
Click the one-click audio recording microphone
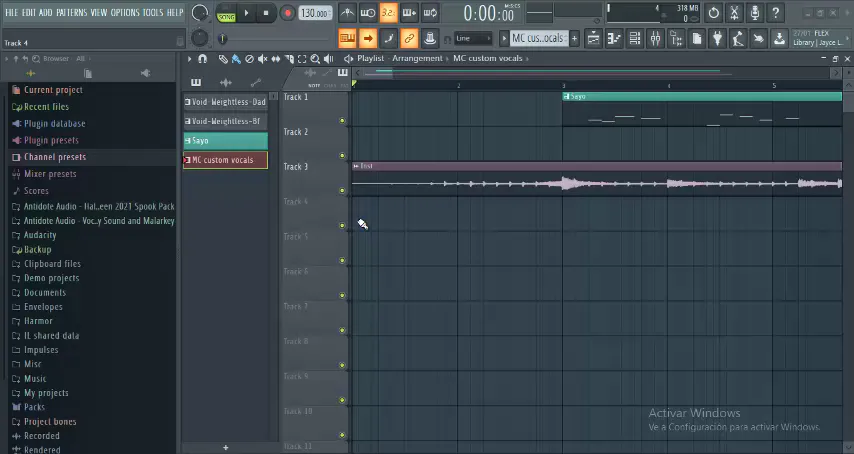(755, 13)
